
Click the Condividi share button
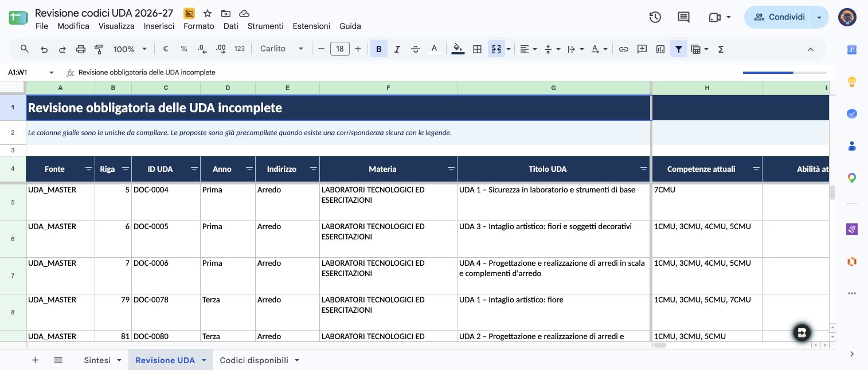pos(779,17)
